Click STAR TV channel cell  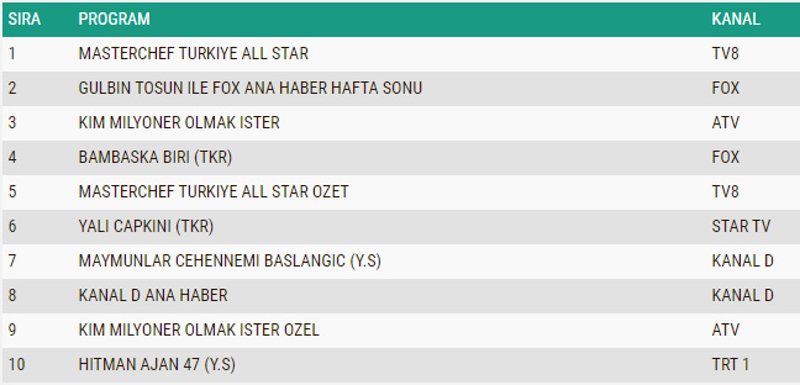click(741, 226)
